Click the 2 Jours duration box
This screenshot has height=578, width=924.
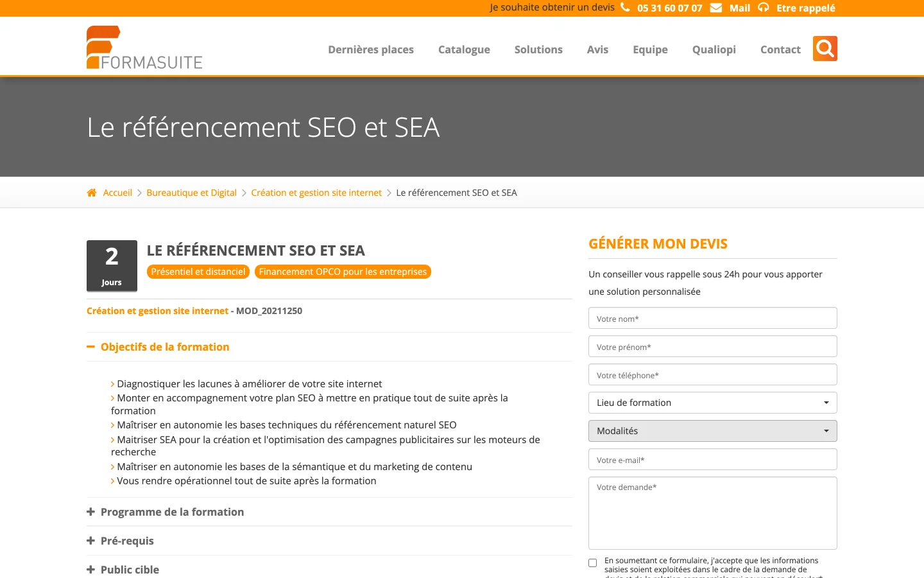point(112,266)
